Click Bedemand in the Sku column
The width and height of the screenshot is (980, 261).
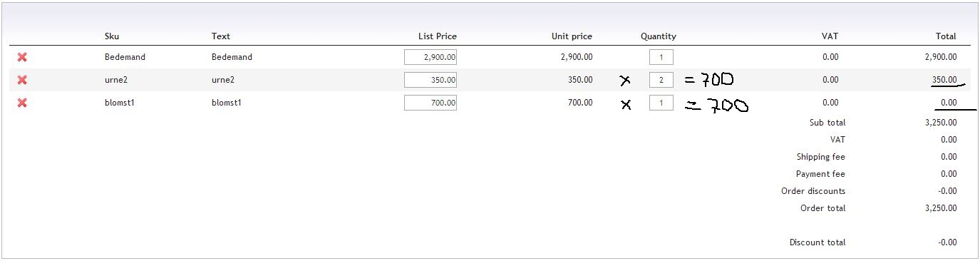pos(125,57)
